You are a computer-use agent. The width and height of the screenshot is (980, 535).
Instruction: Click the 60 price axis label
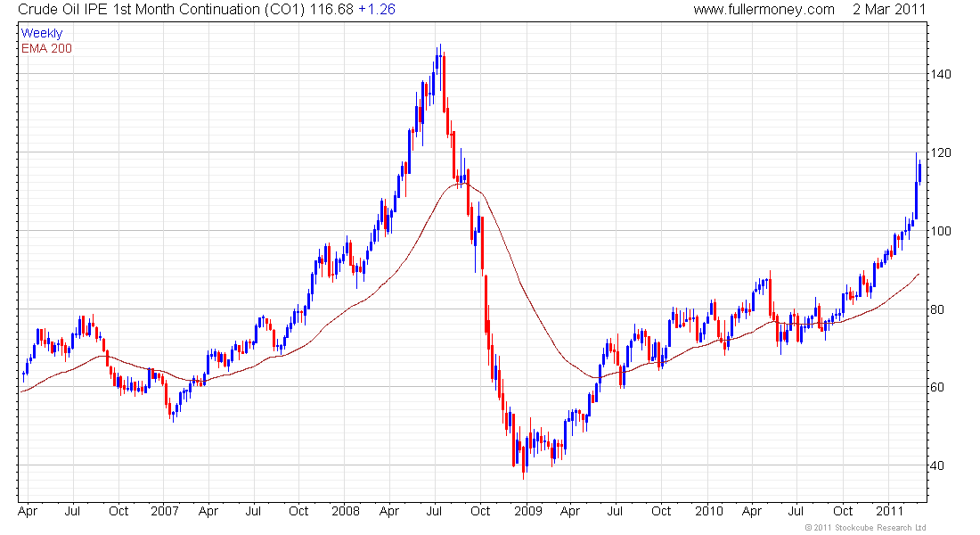coord(936,387)
